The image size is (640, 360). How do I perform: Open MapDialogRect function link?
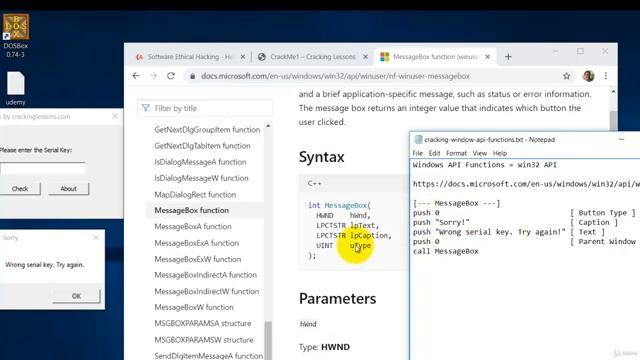195,195
